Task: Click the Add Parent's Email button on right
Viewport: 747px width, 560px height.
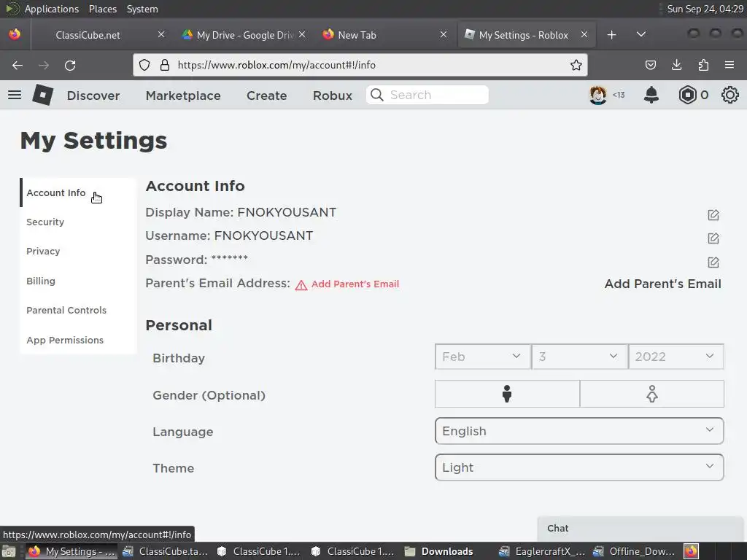Action: [662, 284]
